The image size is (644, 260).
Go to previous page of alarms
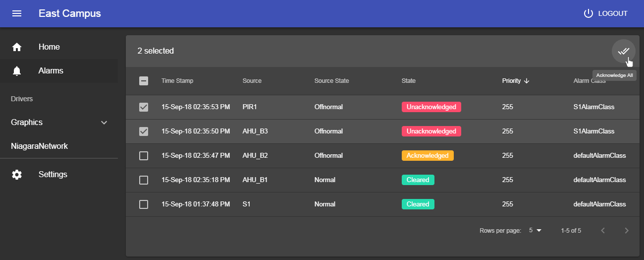point(603,230)
